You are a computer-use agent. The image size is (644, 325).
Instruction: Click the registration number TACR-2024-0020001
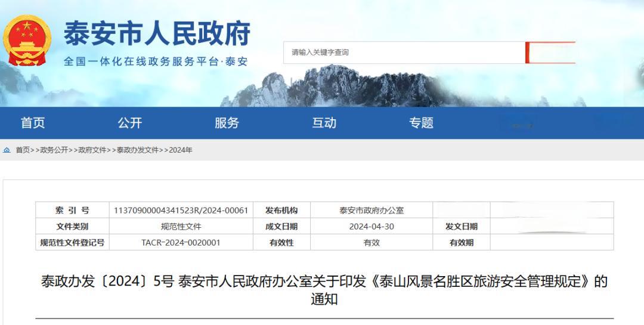[x=181, y=243]
